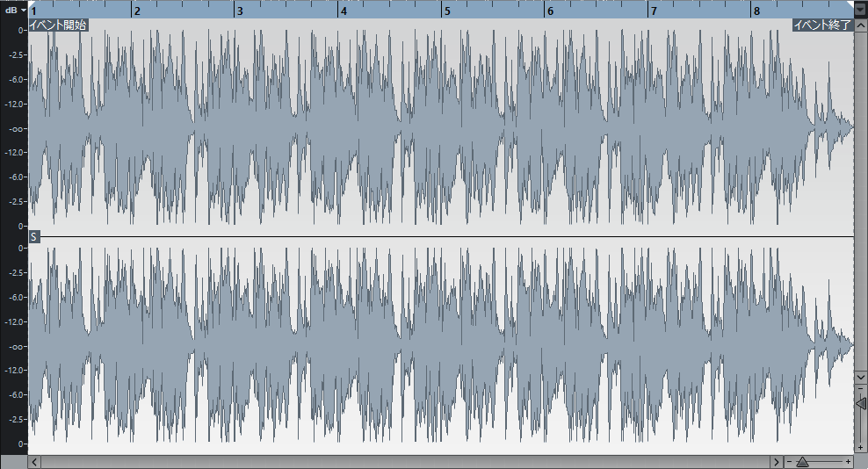
Task: Open the dB level scale dropdown
Action: [14, 10]
